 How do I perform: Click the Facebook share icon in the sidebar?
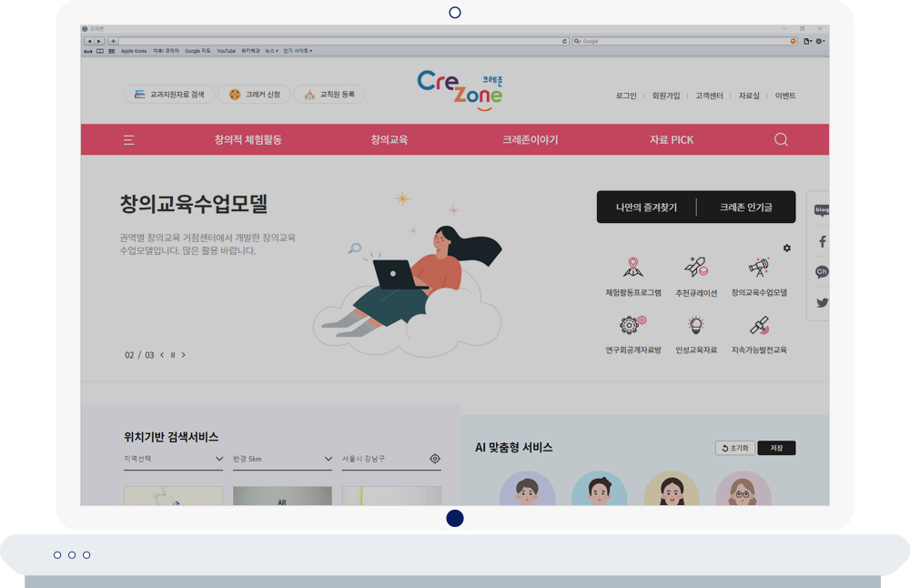click(822, 242)
